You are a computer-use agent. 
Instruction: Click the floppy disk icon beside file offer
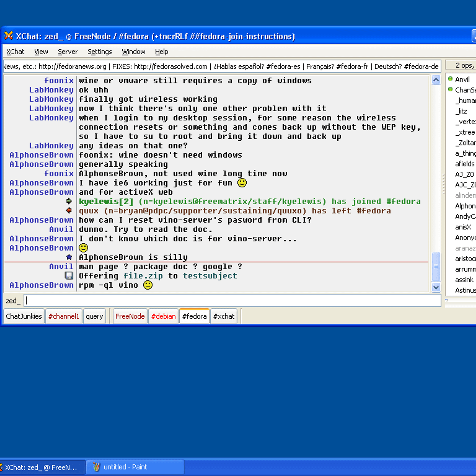point(69,276)
